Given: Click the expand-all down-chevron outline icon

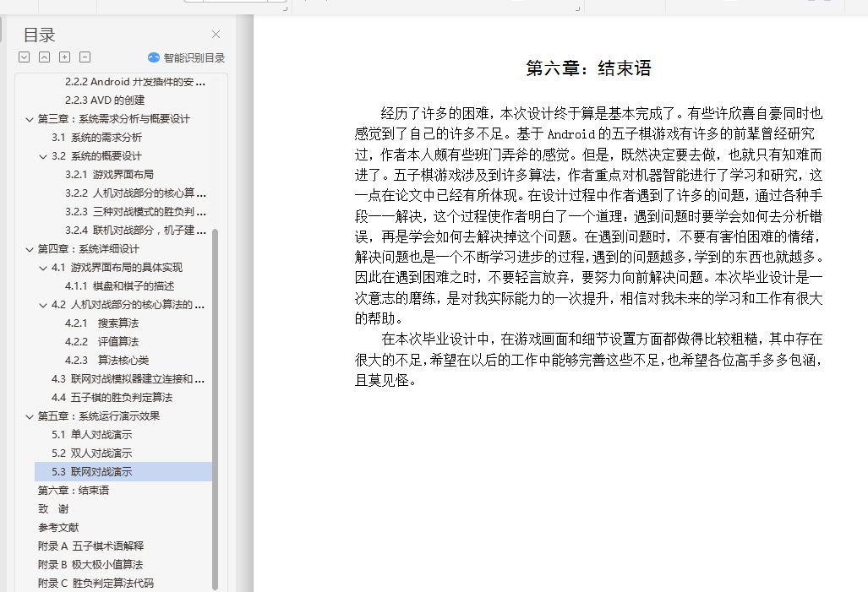Looking at the screenshot, I should 24,57.
